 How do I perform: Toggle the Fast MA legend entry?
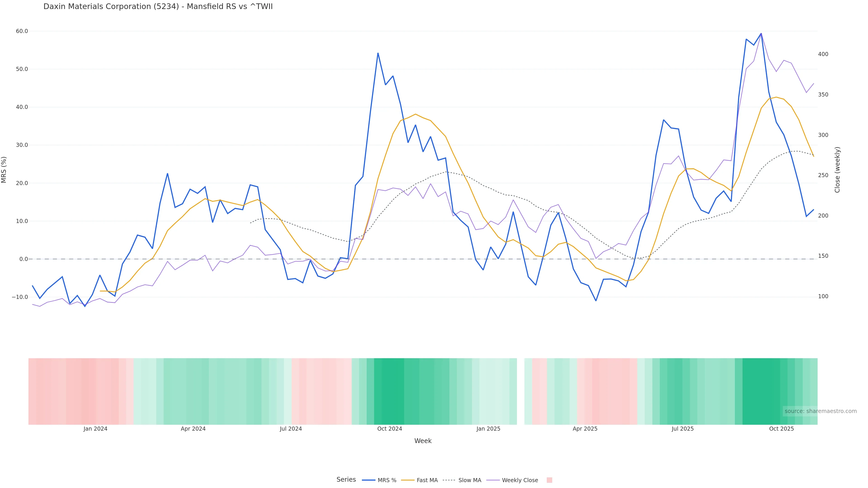(420, 480)
